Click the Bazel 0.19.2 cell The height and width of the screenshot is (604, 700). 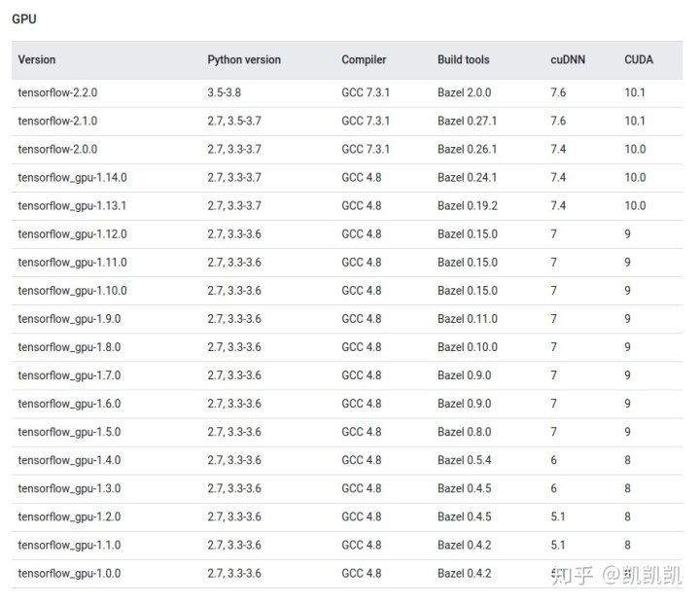pos(468,206)
